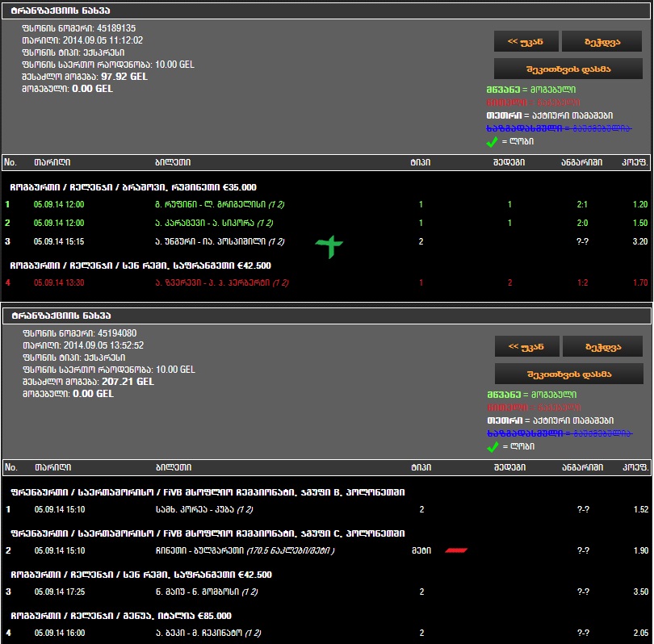This screenshot has height=644, width=654.
Task: Click FIVB group B tournament heading
Action: 208,491
